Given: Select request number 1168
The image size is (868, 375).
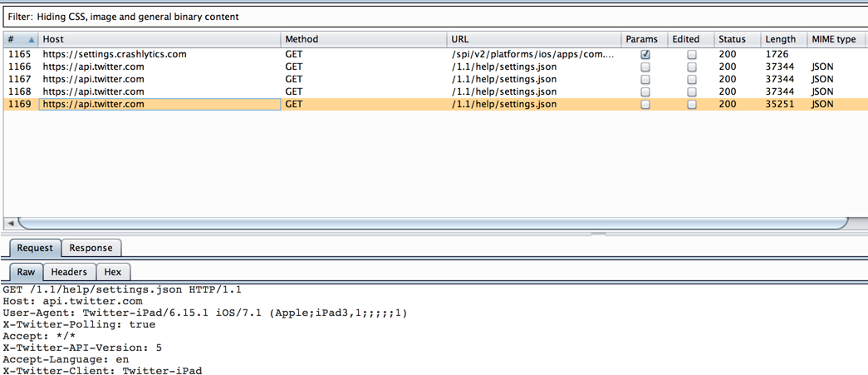Looking at the screenshot, I should click(x=435, y=91).
